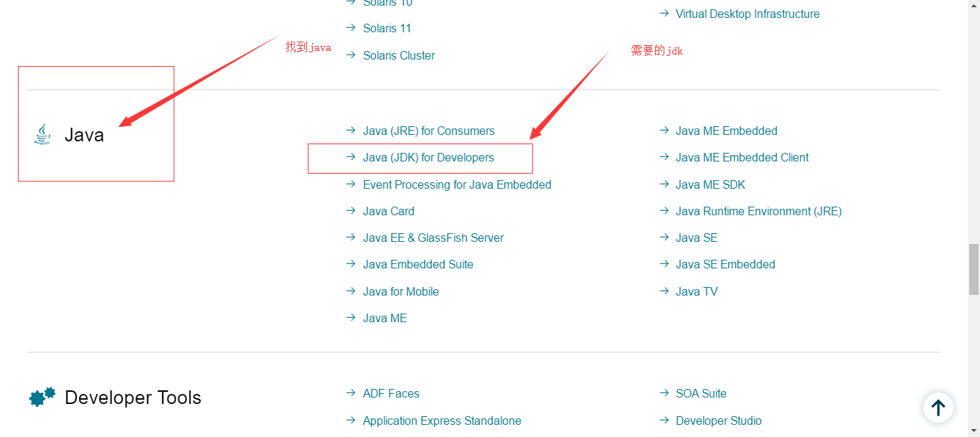Viewport: 980px width, 437px height.
Task: Open the SOA Suite link
Action: [x=701, y=394]
